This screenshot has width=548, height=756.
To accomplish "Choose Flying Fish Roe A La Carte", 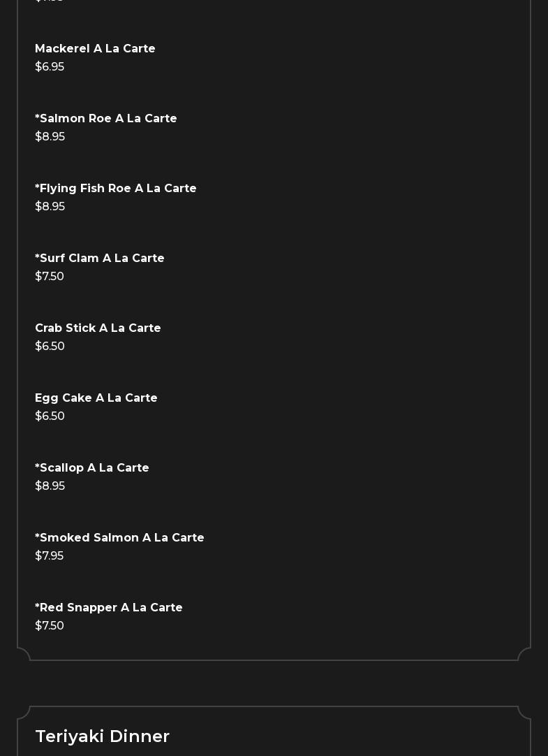I will click(x=116, y=189).
